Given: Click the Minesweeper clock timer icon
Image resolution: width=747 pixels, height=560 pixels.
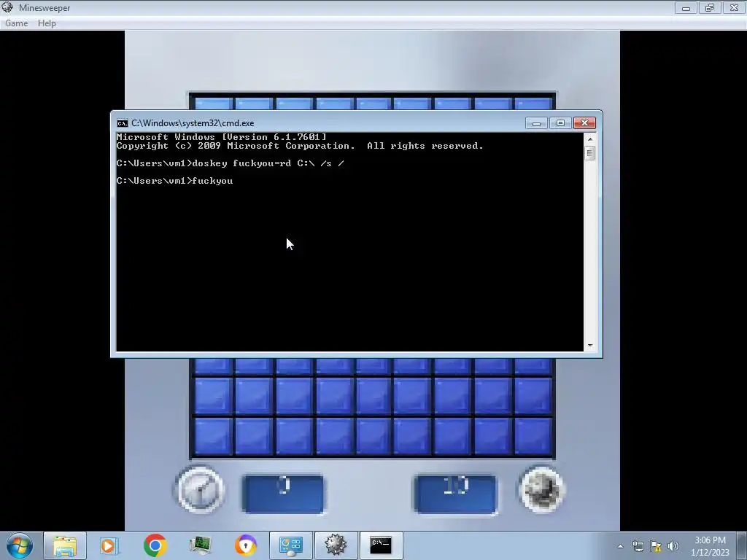Looking at the screenshot, I should [200, 489].
